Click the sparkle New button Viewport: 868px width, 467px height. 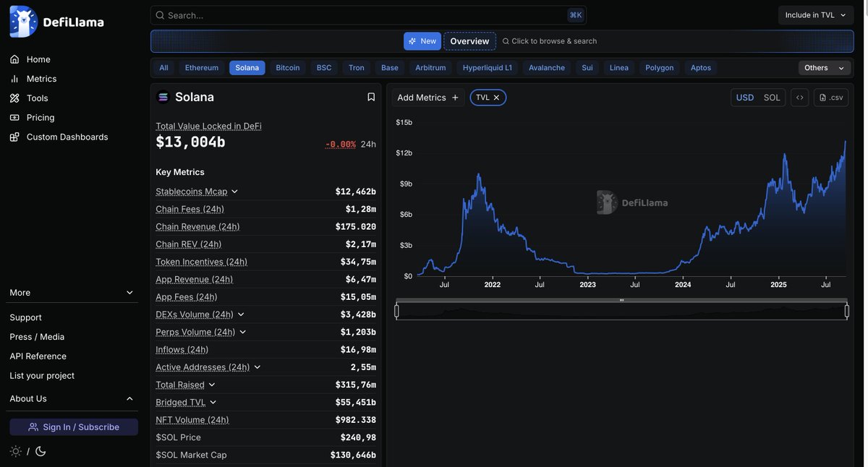(422, 41)
